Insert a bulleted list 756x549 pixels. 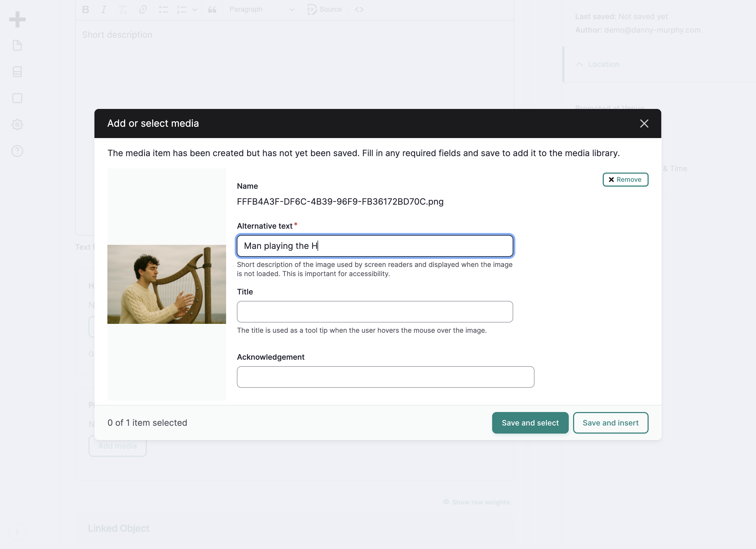[x=163, y=10]
